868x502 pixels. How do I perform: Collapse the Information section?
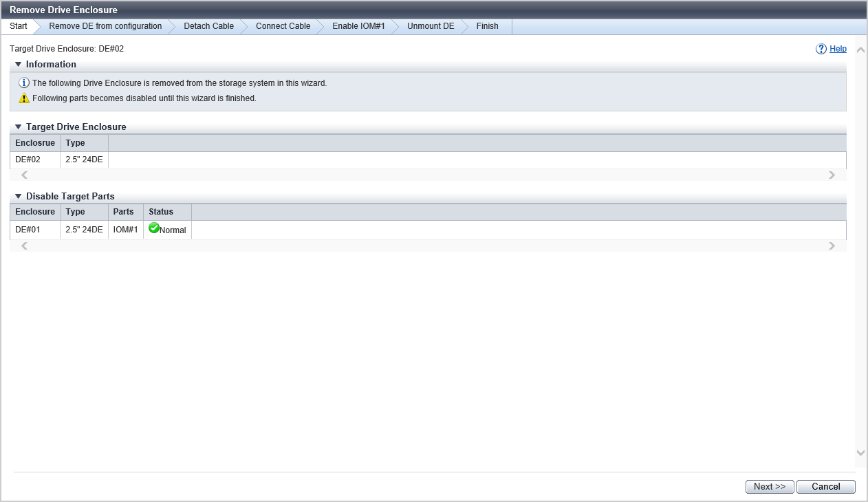click(x=19, y=65)
